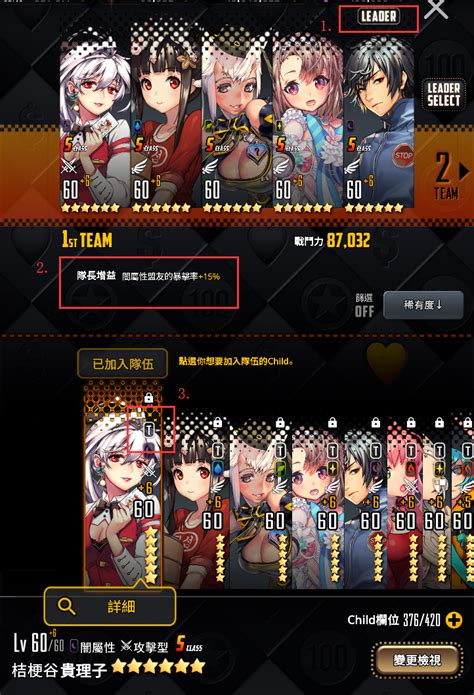Image resolution: width=474 pixels, height=695 pixels.
Task: Select the white-haired team leader card
Action: [x=95, y=121]
